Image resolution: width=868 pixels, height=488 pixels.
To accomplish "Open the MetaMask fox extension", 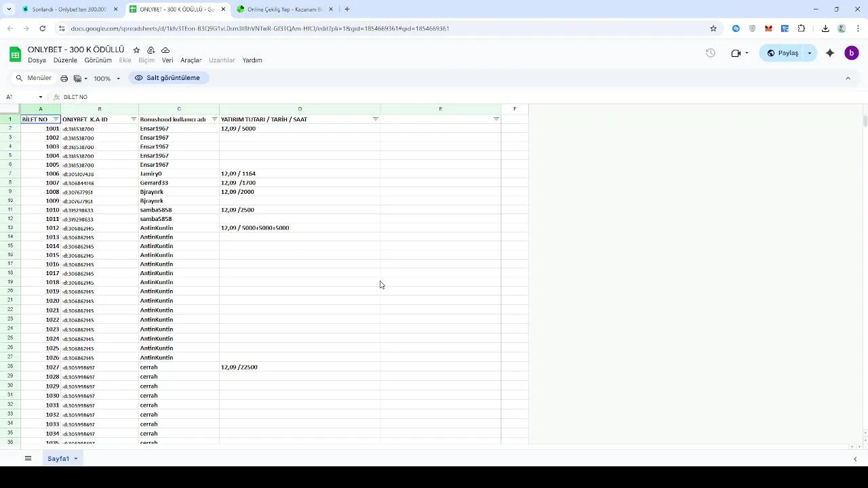I will pyautogui.click(x=768, y=28).
